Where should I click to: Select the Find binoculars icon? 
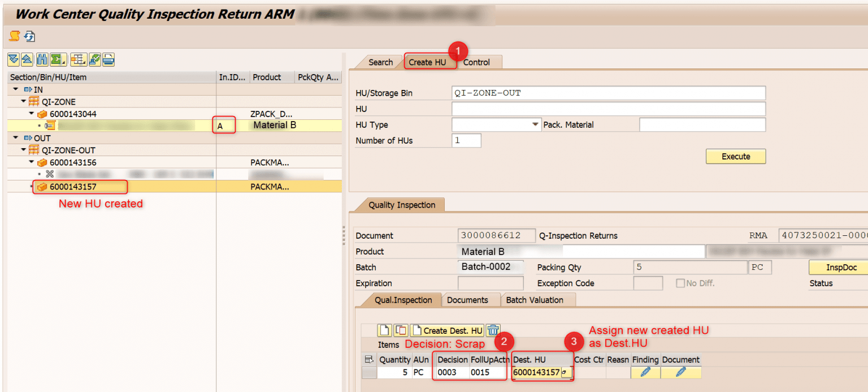pyautogui.click(x=42, y=59)
